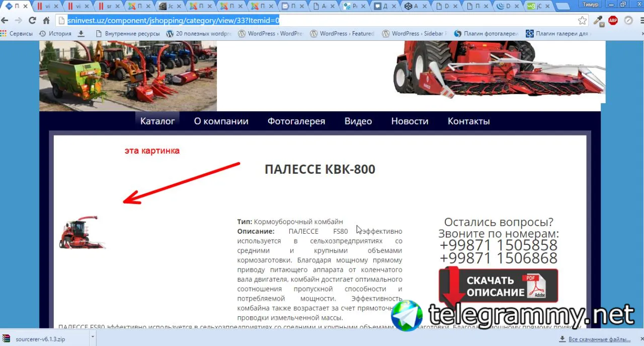644x346 pixels.
Task: Open the Внутренние ресурсы bookmark folder
Action: pos(127,34)
